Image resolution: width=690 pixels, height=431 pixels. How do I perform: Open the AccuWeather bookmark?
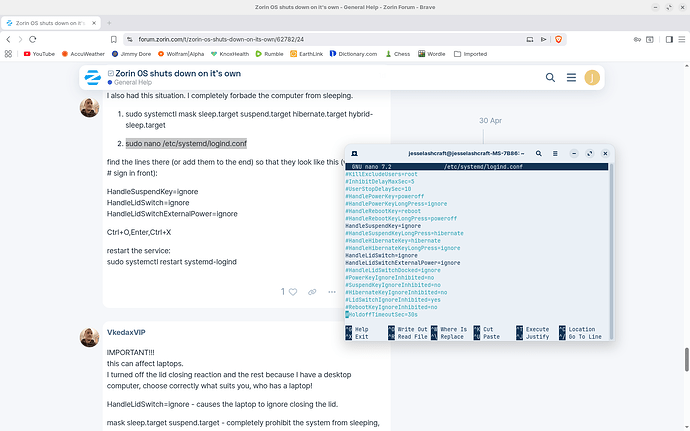[83, 54]
